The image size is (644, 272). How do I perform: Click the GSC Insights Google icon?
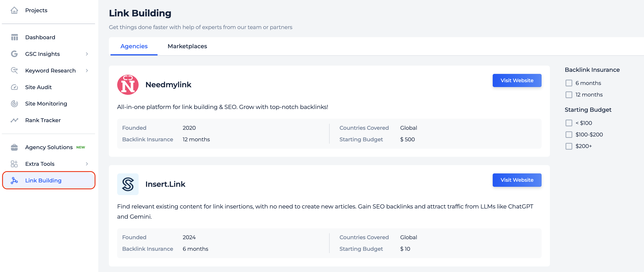[x=14, y=54]
